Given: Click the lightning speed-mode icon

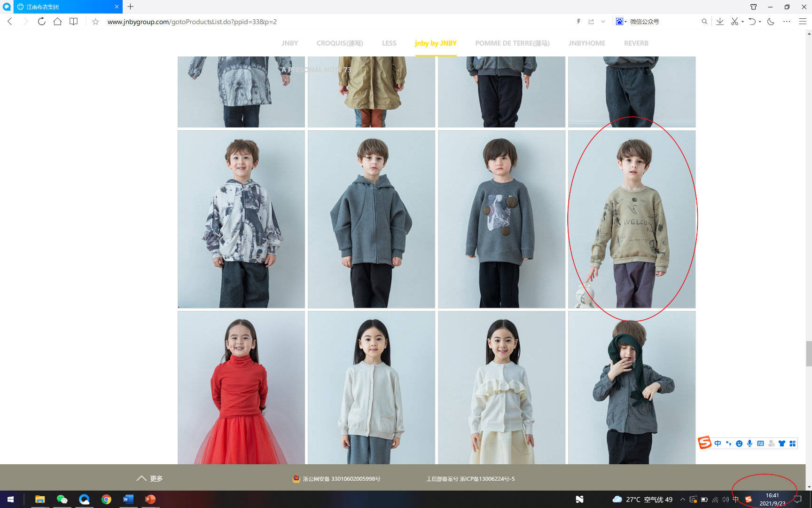Looking at the screenshot, I should point(578,22).
